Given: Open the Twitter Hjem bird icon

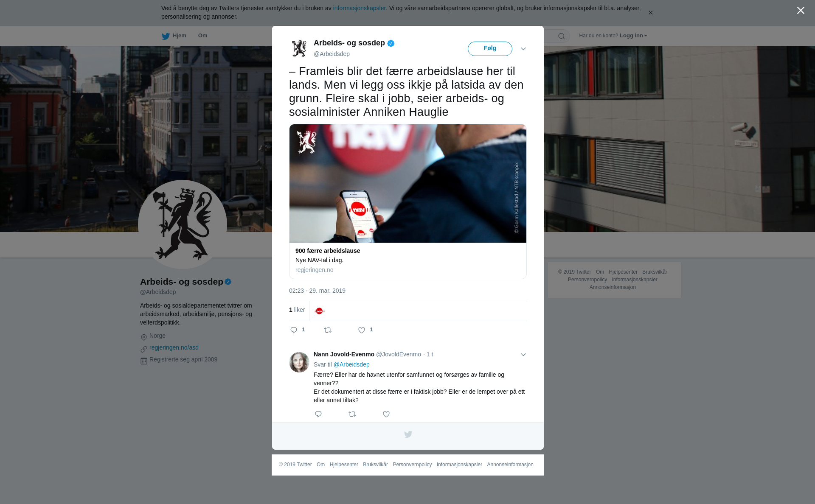Looking at the screenshot, I should [166, 36].
